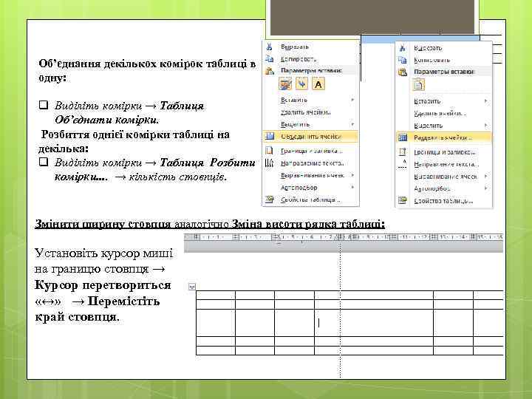Click clipboard icon in the Разделить ячейки menu
Image resolution: width=532 pixels, height=399 pixels.
pos(403,72)
